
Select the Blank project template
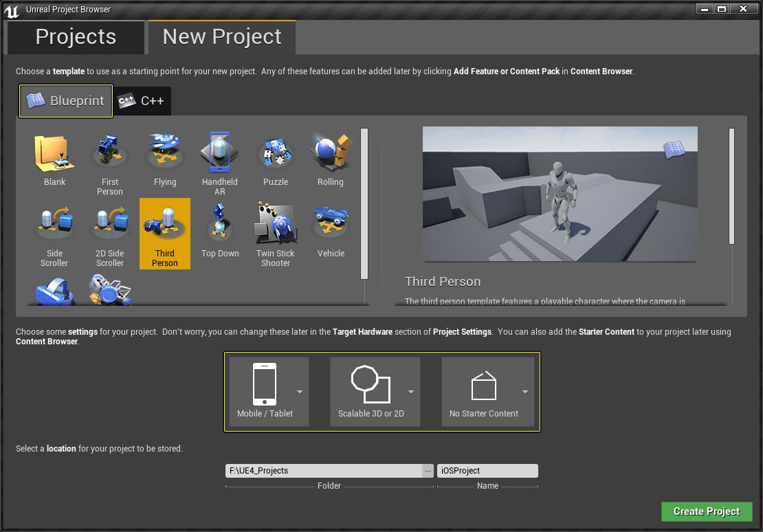coord(54,158)
